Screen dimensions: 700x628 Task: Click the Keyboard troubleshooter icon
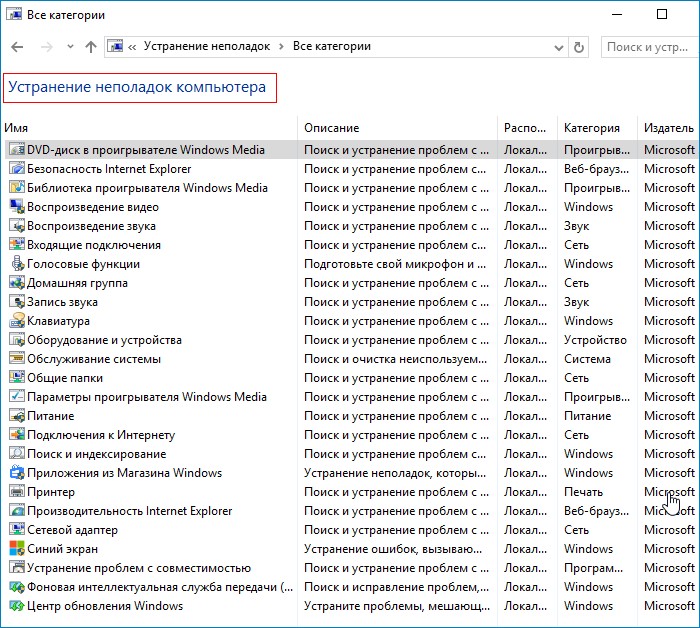[x=17, y=321]
